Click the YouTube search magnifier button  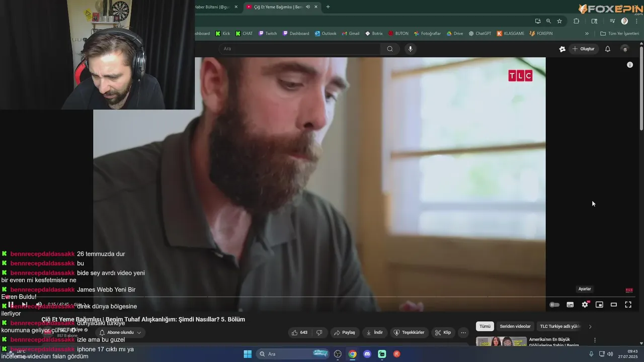click(x=390, y=49)
